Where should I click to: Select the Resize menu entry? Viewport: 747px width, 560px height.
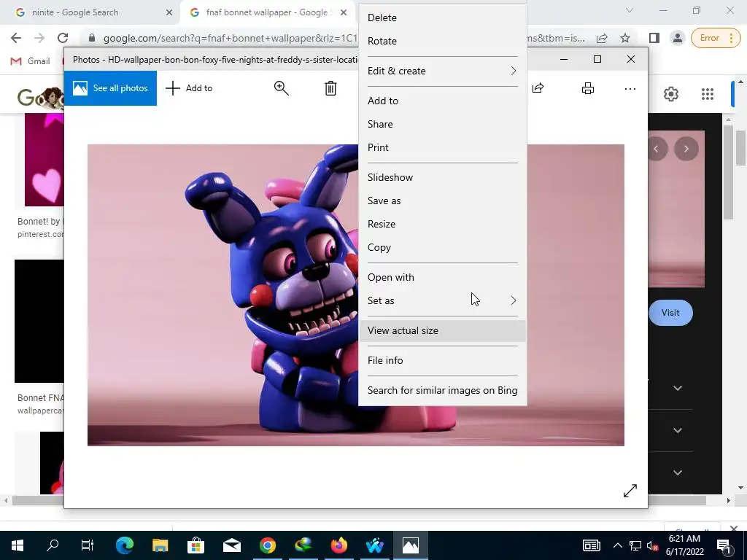[x=443, y=224]
